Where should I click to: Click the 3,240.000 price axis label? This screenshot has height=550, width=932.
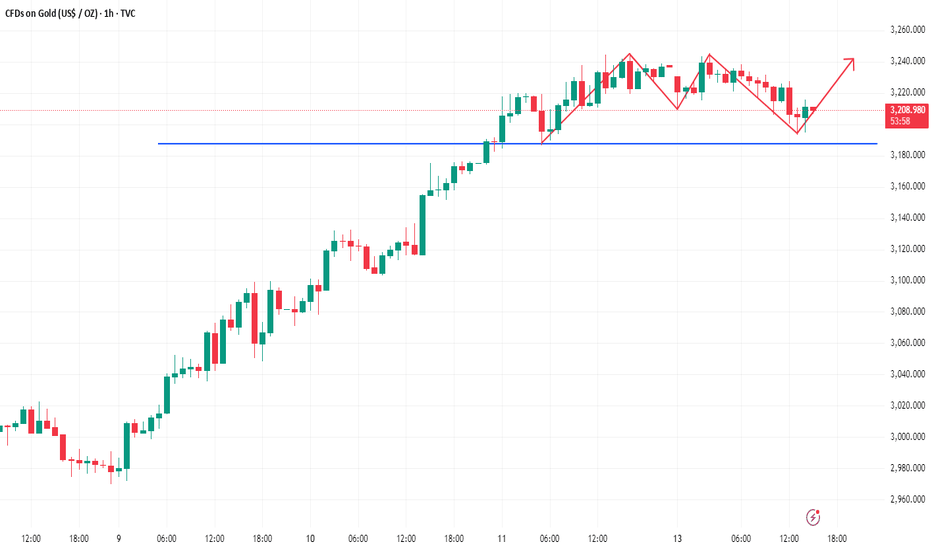tap(908, 61)
